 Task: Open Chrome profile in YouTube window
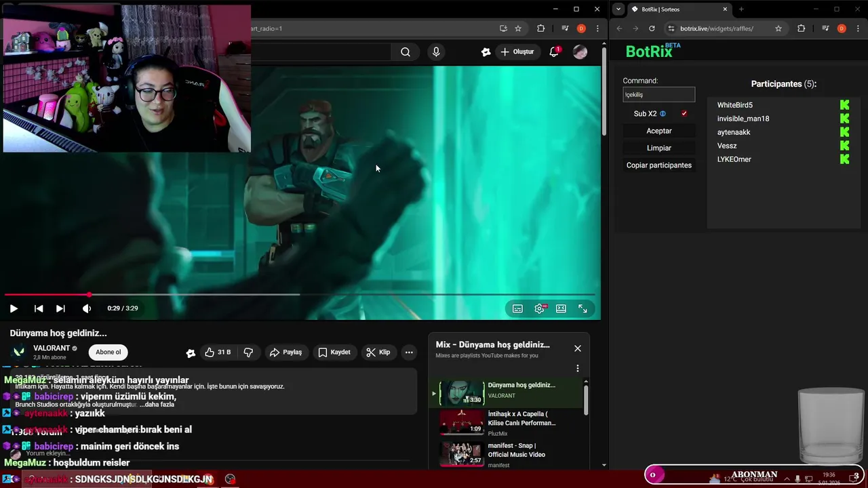581,28
